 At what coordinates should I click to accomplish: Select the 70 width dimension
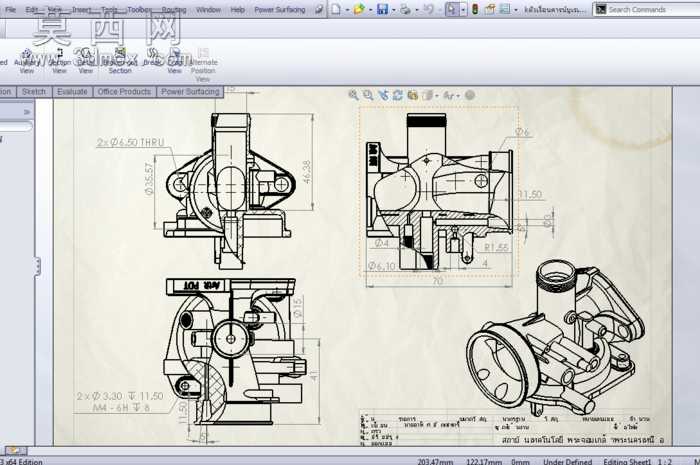pyautogui.click(x=438, y=280)
